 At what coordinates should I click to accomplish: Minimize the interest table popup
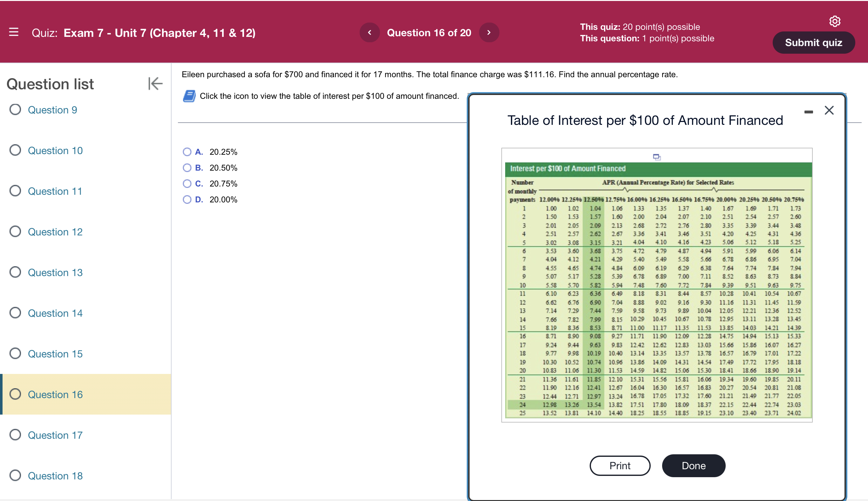click(x=809, y=112)
